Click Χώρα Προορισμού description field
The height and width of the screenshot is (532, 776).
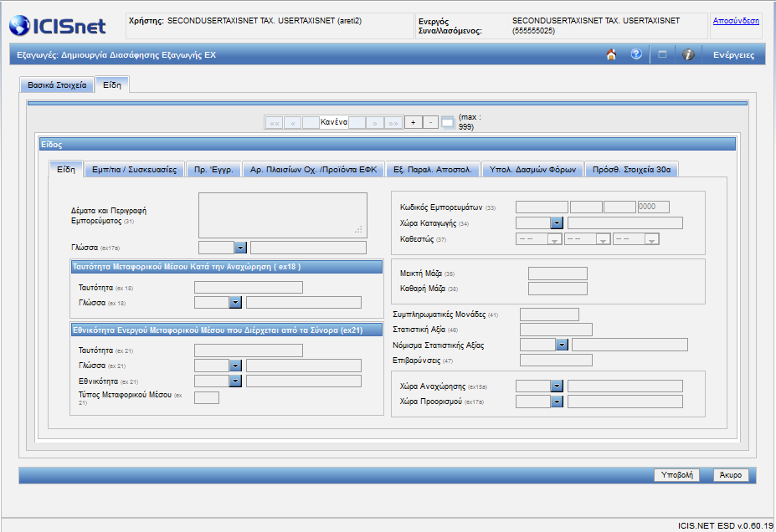coord(625,402)
